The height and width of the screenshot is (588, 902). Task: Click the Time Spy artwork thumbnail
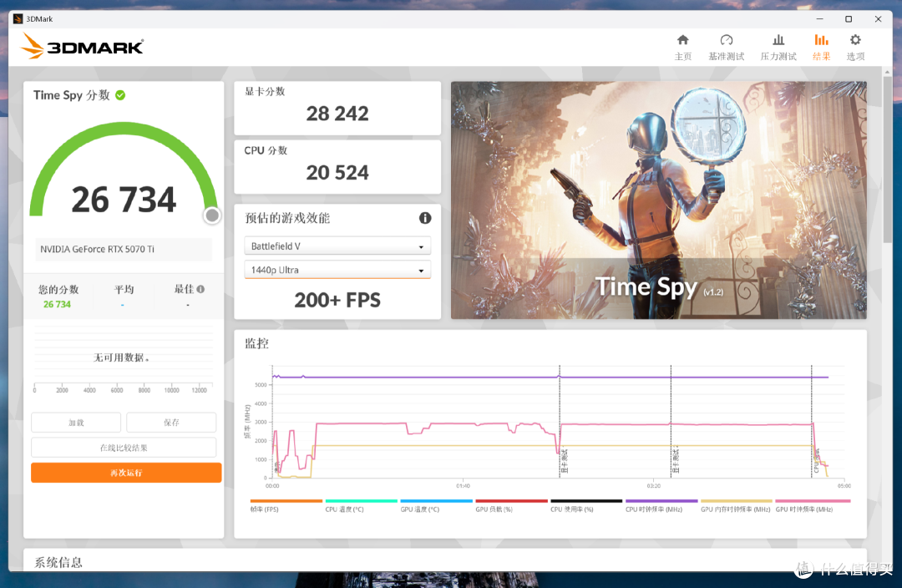659,200
